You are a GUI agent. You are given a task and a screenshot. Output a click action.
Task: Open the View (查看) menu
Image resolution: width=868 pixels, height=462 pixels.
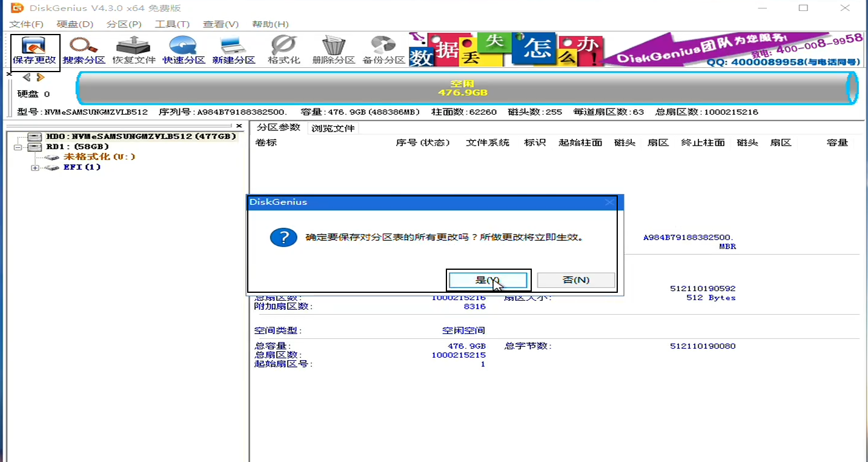tap(220, 24)
